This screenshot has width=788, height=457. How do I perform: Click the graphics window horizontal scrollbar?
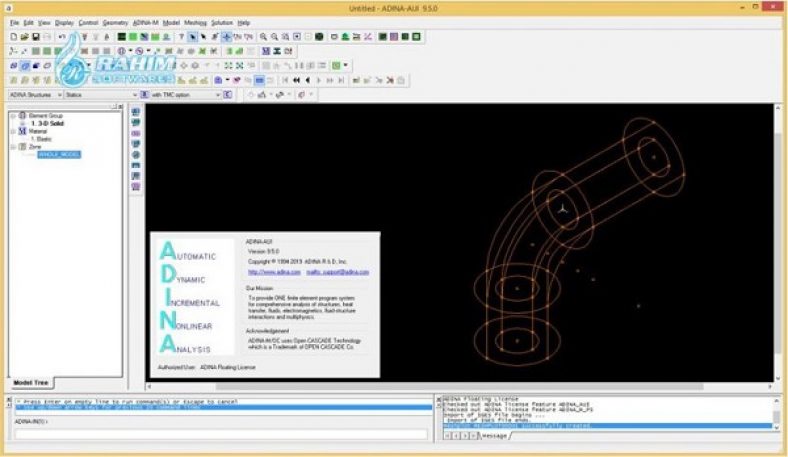(459, 386)
